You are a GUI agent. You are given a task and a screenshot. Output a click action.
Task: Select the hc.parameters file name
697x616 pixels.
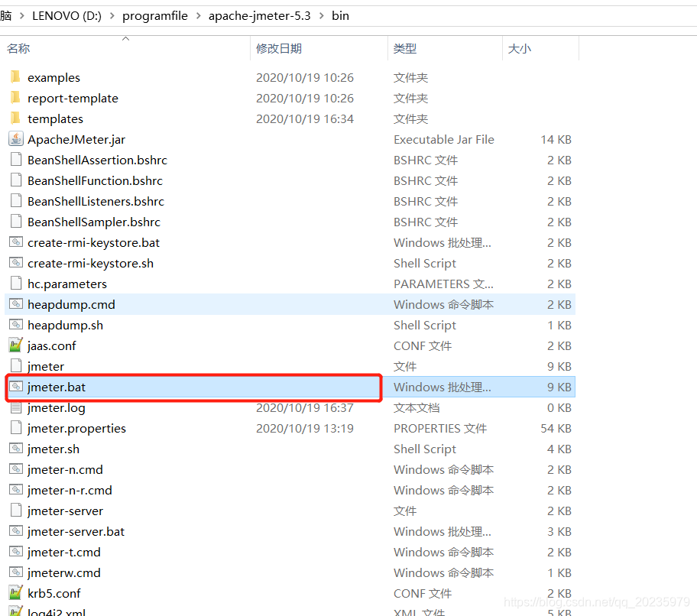[67, 284]
